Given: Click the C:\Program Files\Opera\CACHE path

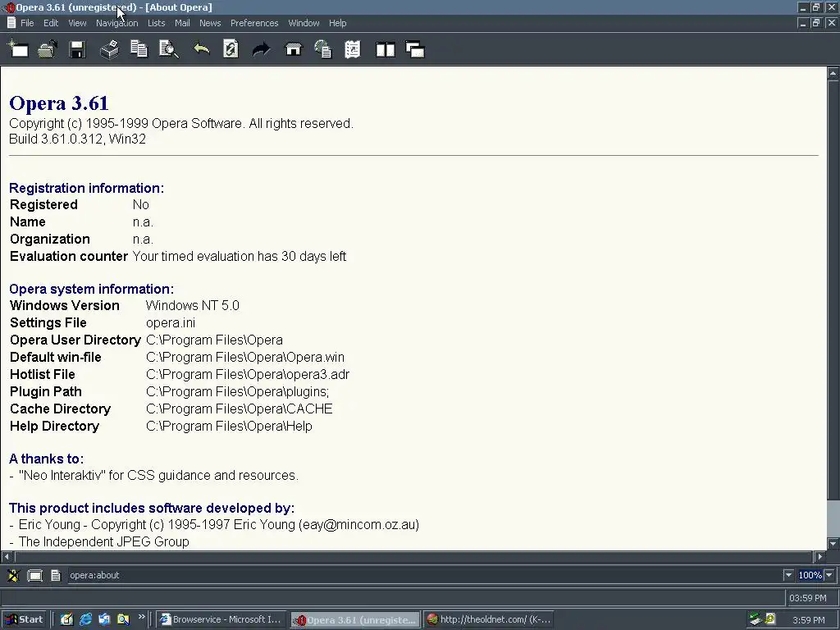Looking at the screenshot, I should (239, 409).
